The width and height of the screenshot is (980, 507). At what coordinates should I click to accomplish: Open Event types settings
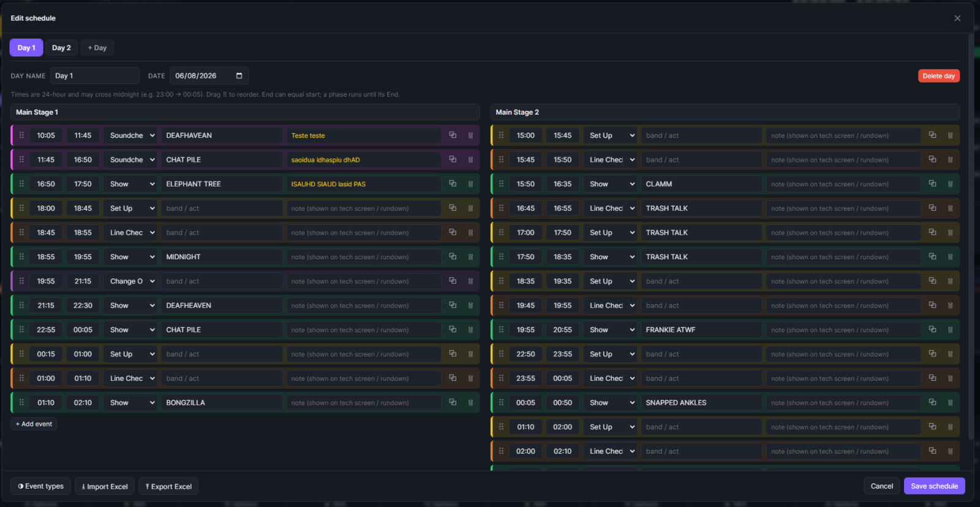tap(40, 486)
